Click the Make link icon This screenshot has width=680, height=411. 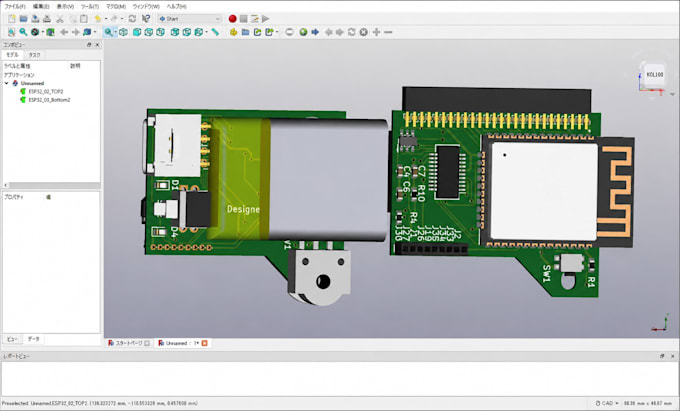coord(258,32)
